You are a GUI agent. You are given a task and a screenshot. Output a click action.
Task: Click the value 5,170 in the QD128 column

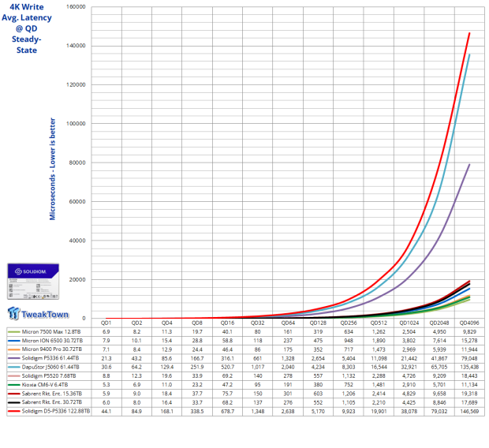(318, 411)
